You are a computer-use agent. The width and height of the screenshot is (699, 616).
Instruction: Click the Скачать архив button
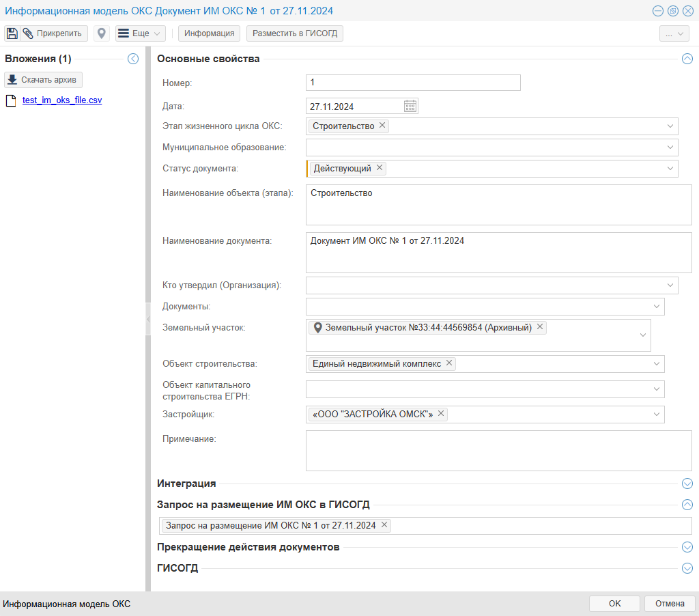coord(44,80)
